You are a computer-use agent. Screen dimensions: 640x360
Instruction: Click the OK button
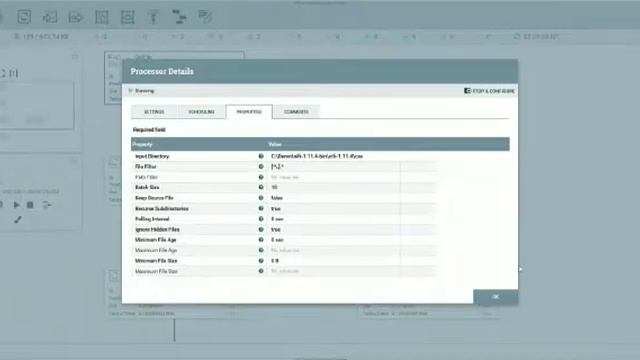(x=496, y=297)
